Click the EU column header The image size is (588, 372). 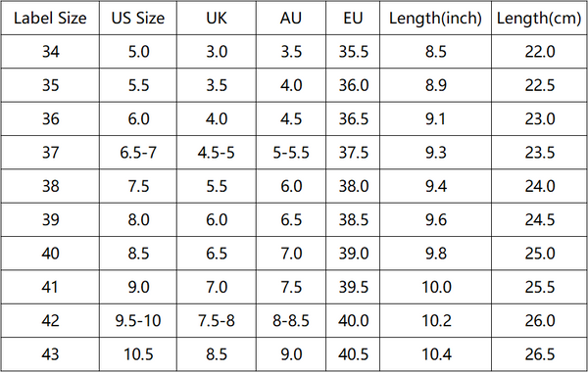click(353, 18)
